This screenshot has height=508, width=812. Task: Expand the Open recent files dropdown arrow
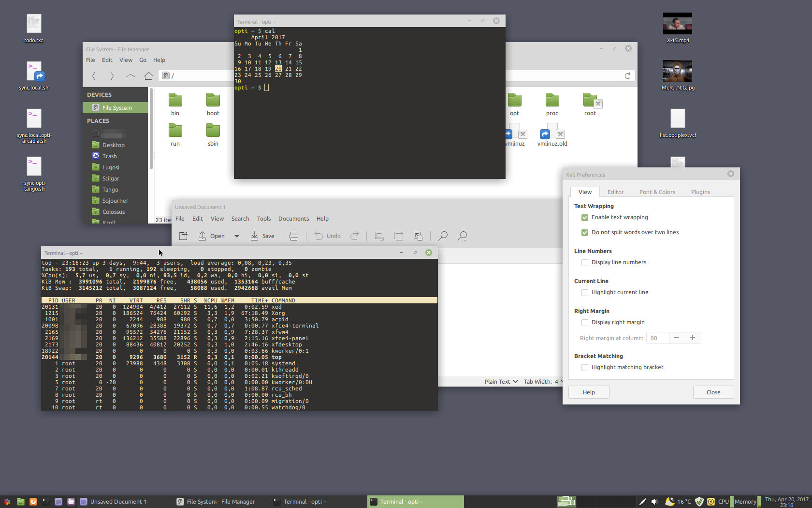click(237, 236)
